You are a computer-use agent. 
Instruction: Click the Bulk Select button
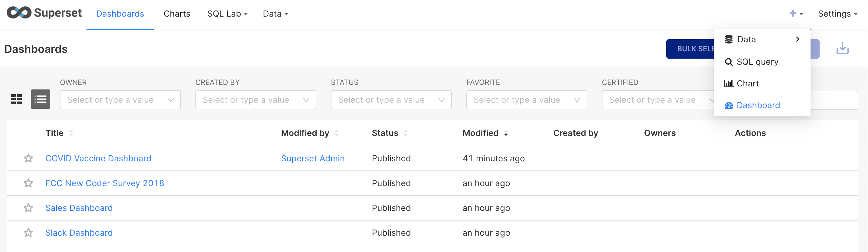[x=690, y=49]
